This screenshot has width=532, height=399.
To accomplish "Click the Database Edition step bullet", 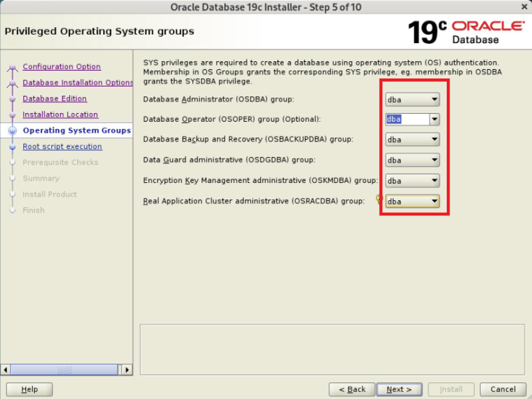I will (13, 98).
